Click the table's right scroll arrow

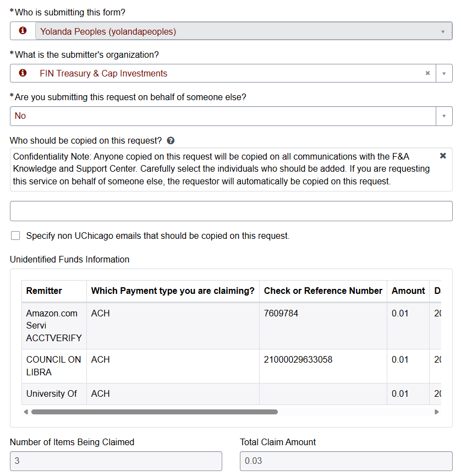[x=437, y=412]
